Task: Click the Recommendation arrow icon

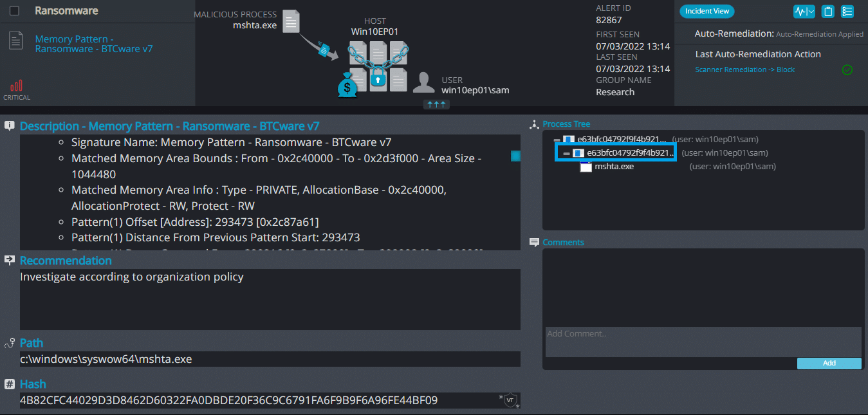Action: (10, 260)
